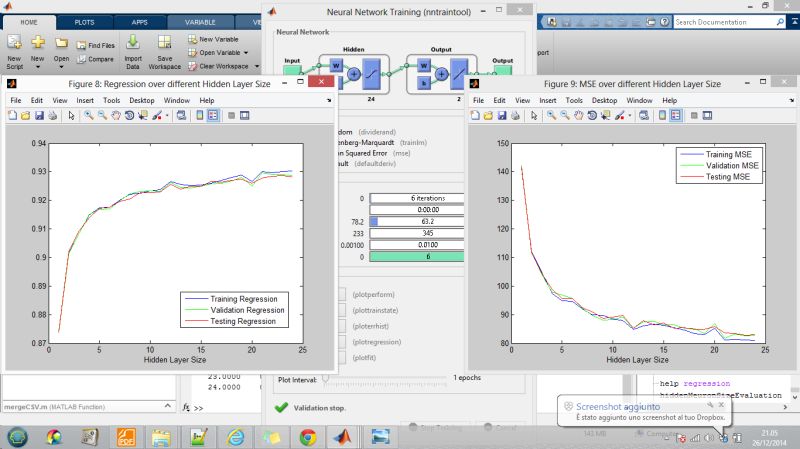Open Help menu in Figure 9
The width and height of the screenshot is (800, 449).
click(x=670, y=101)
